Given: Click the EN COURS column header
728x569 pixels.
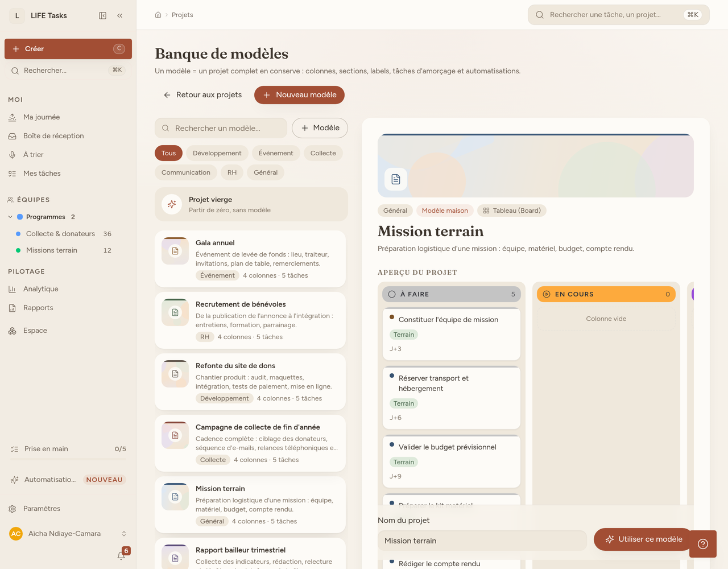Looking at the screenshot, I should point(606,294).
